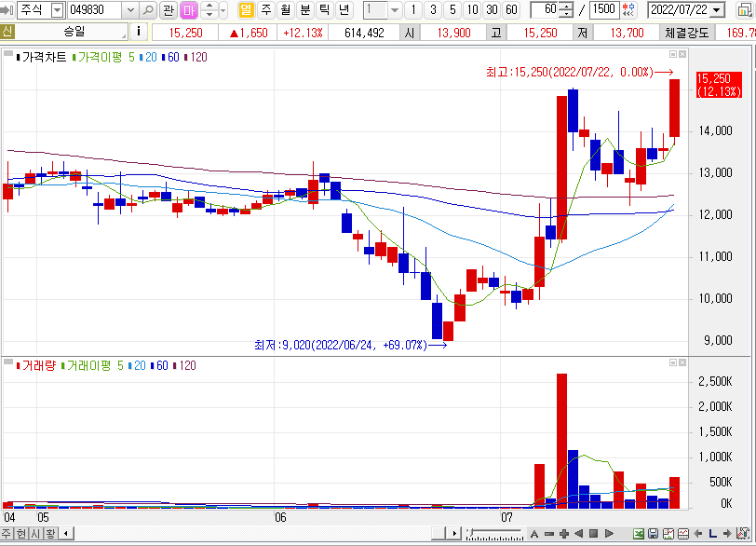
Task: Click the play-backward triangle control
Action: coord(578,534)
